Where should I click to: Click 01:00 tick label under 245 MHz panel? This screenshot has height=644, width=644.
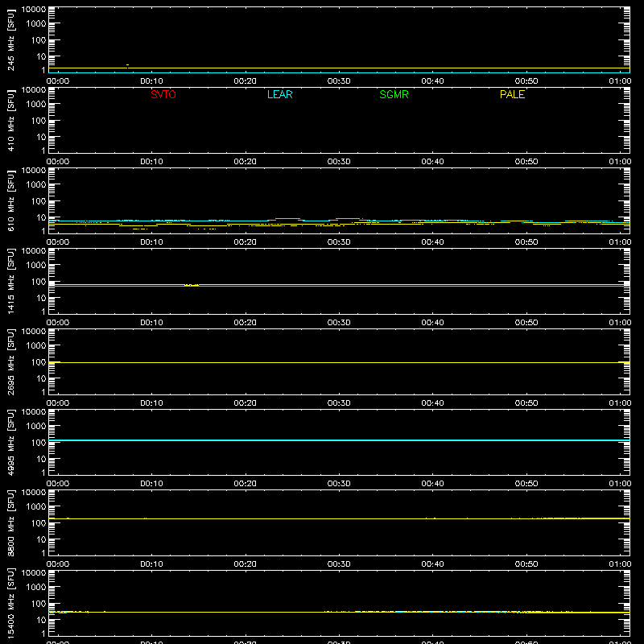(x=620, y=81)
